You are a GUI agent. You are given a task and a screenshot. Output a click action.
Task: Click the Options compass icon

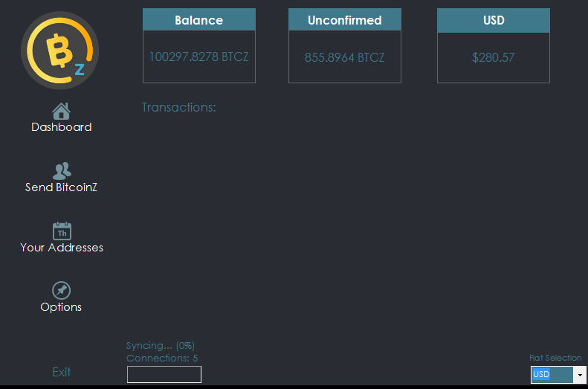(61, 291)
